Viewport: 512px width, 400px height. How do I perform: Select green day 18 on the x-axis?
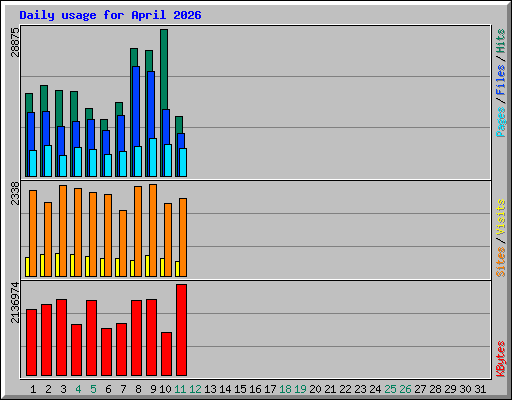point(285,389)
